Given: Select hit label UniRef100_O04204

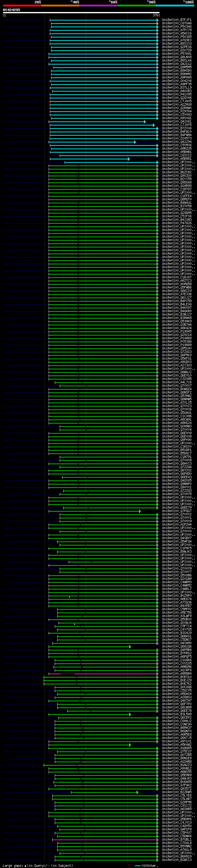Looking at the screenshot, I should [176, 81].
